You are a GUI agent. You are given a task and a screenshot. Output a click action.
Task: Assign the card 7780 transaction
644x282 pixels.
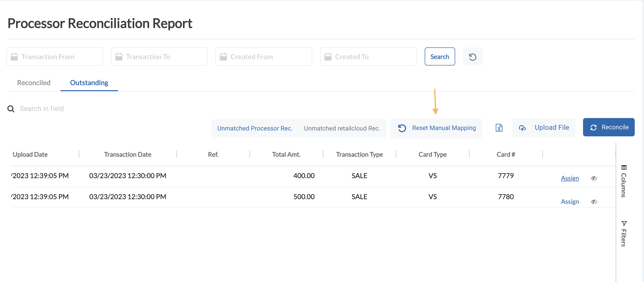570,202
